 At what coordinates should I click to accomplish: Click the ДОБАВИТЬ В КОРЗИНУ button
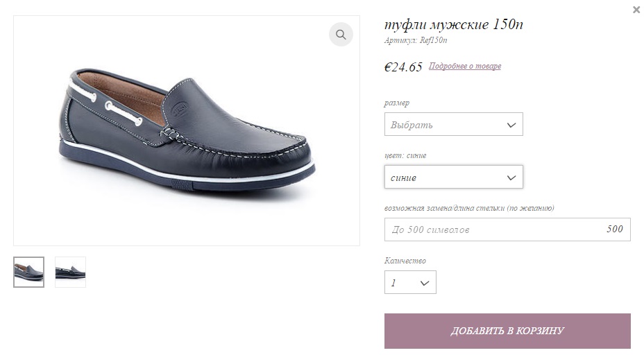[x=507, y=331]
